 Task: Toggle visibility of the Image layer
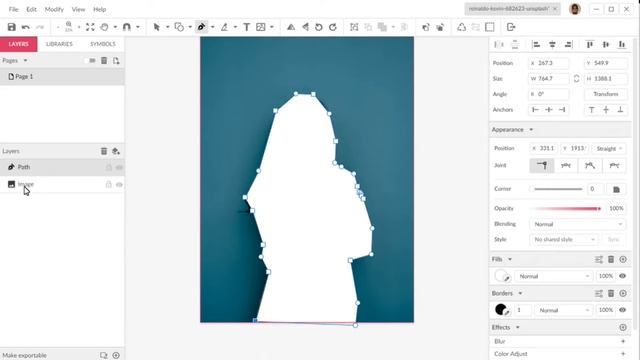[119, 184]
